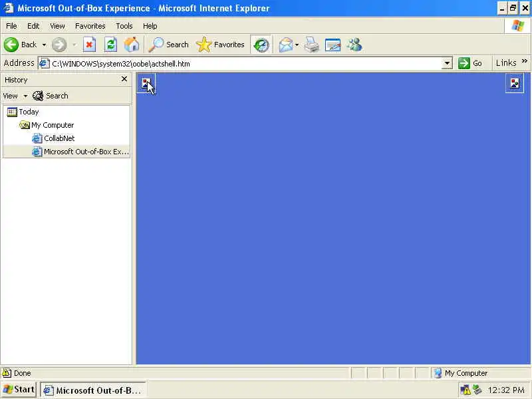Collapse the My Computer history folder
Viewport: 532px width, 399px height.
point(47,125)
